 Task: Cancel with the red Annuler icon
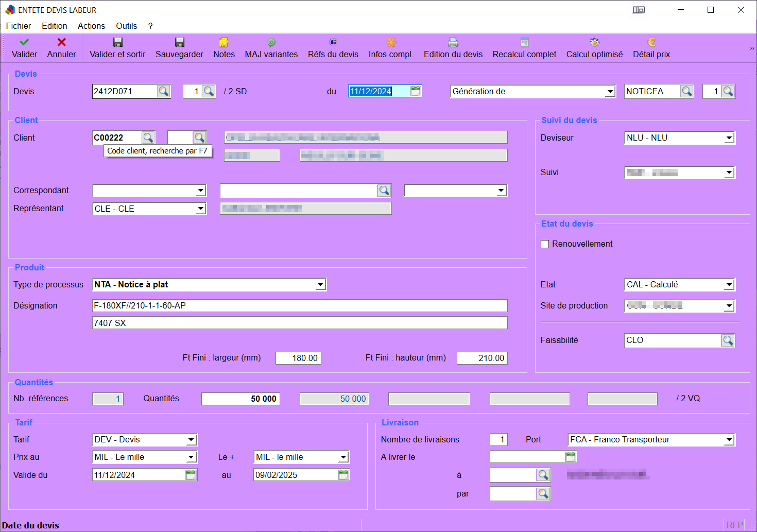61,43
